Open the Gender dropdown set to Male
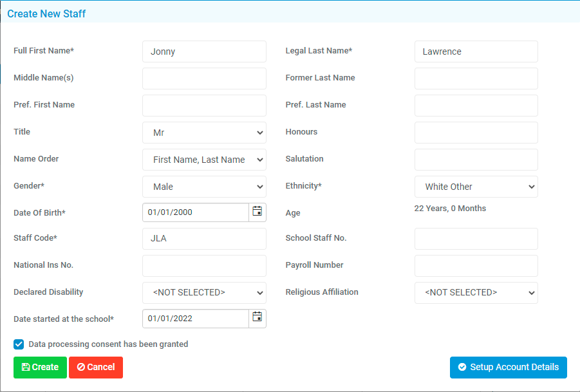This screenshot has height=392, width=580. point(204,187)
